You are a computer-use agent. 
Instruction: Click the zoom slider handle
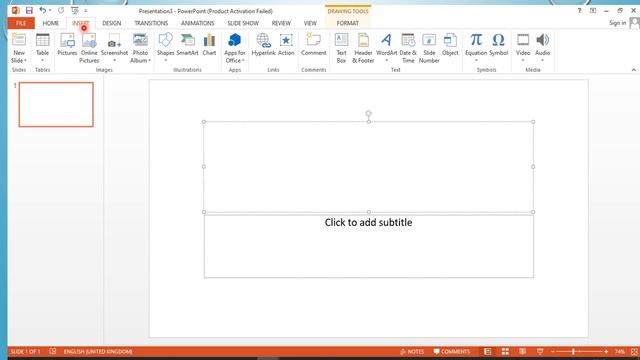coord(573,351)
